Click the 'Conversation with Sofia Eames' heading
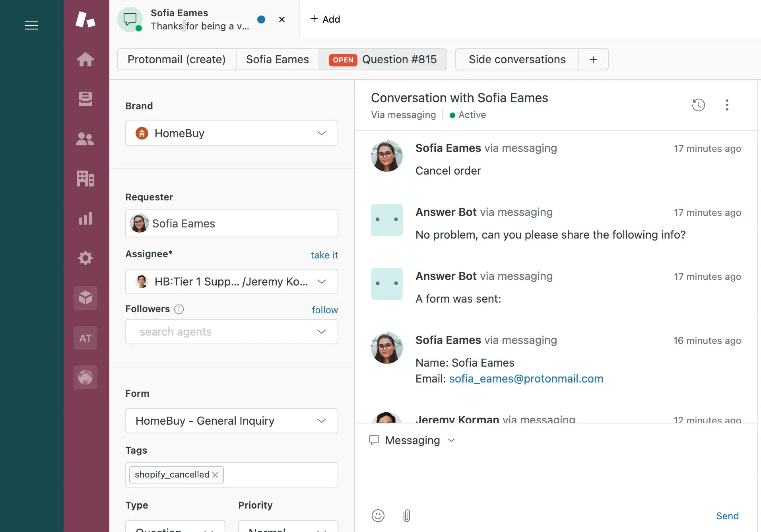The width and height of the screenshot is (761, 532). point(460,98)
